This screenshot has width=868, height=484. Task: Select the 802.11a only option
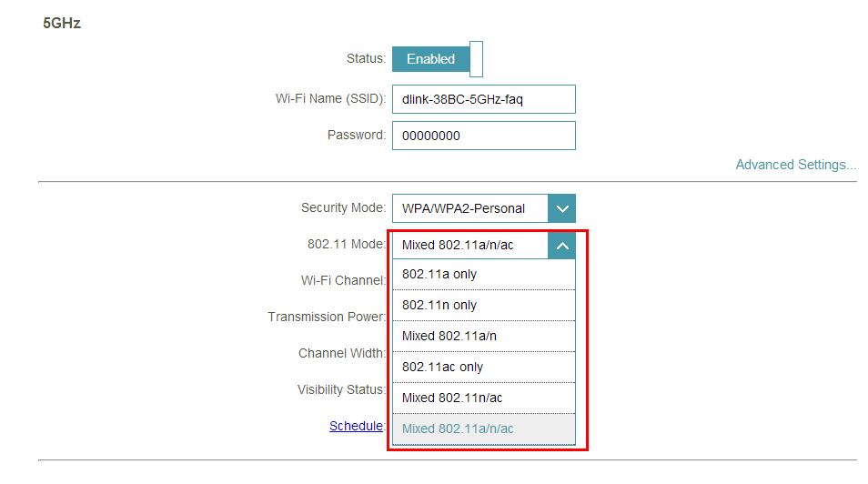click(483, 275)
